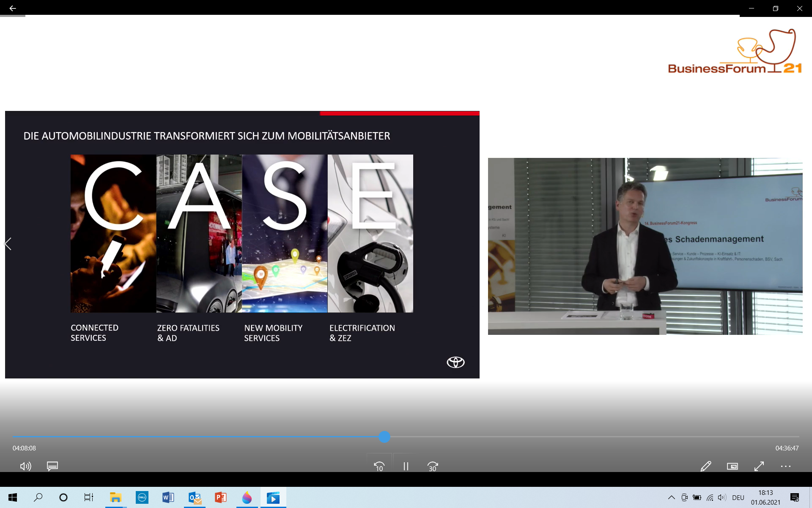This screenshot has height=508, width=812.
Task: Open the three-dot more options menu
Action: coord(785,466)
